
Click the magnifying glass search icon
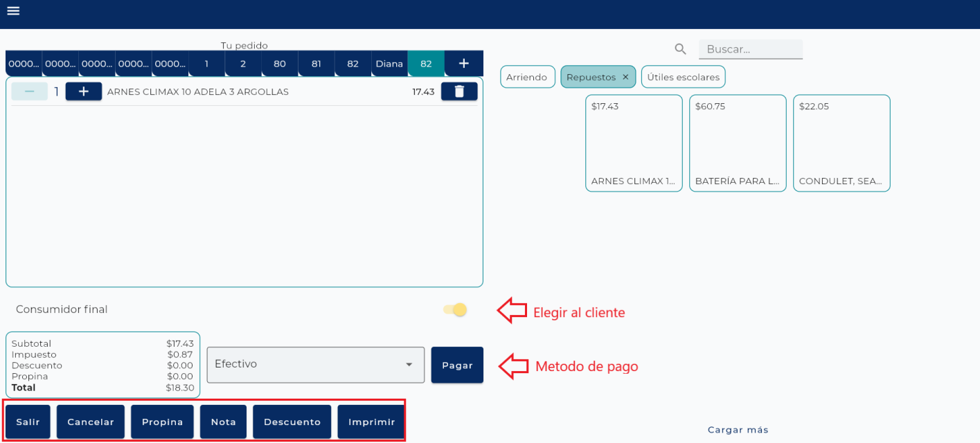tap(680, 48)
